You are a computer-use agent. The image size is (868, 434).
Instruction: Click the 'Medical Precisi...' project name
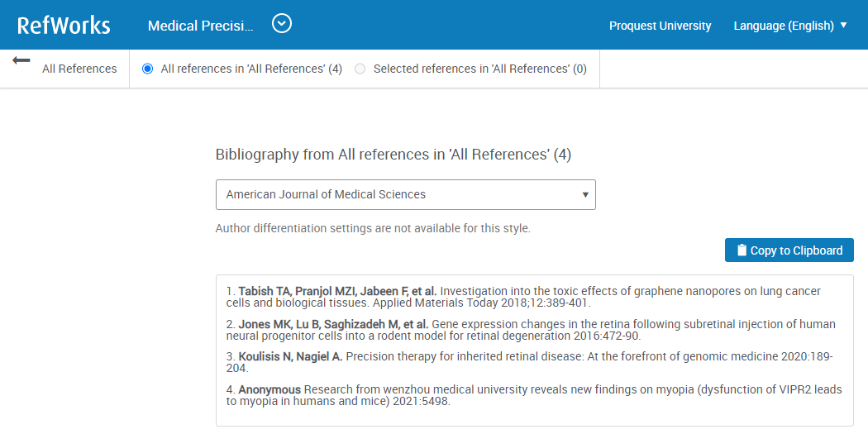(x=200, y=26)
